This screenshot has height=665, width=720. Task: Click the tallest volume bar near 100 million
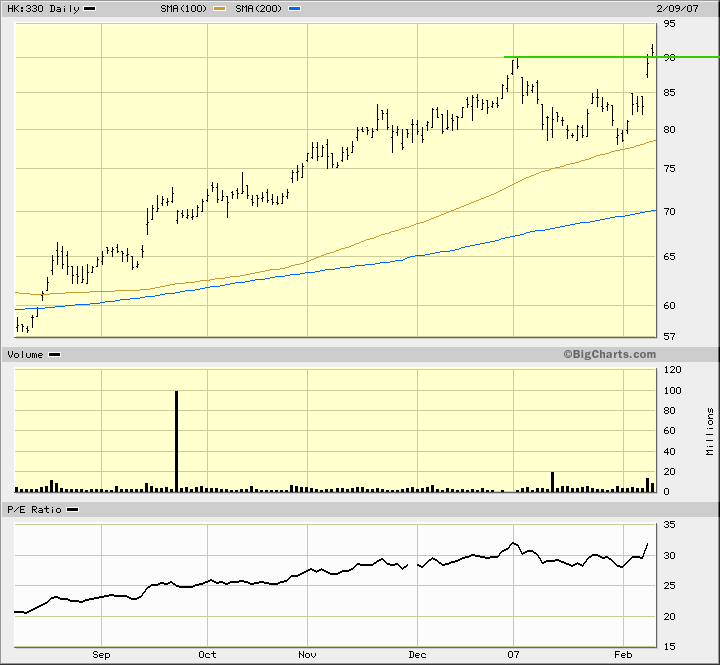[176, 441]
